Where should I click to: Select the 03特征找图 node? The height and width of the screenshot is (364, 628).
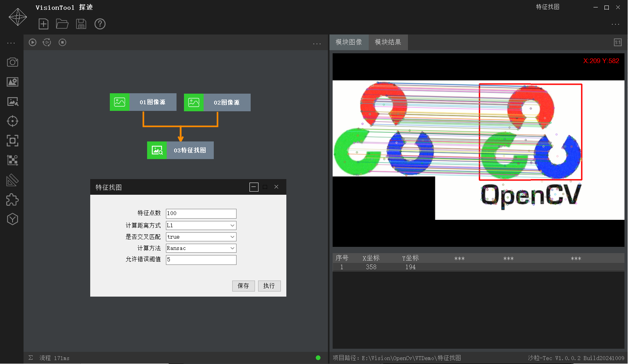(x=180, y=150)
